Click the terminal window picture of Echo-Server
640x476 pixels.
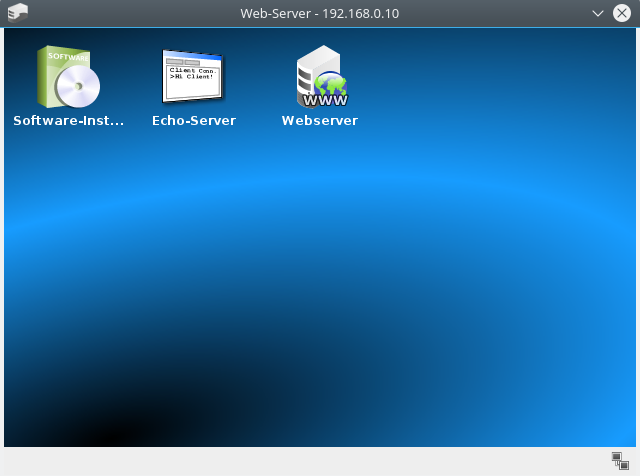(193, 77)
